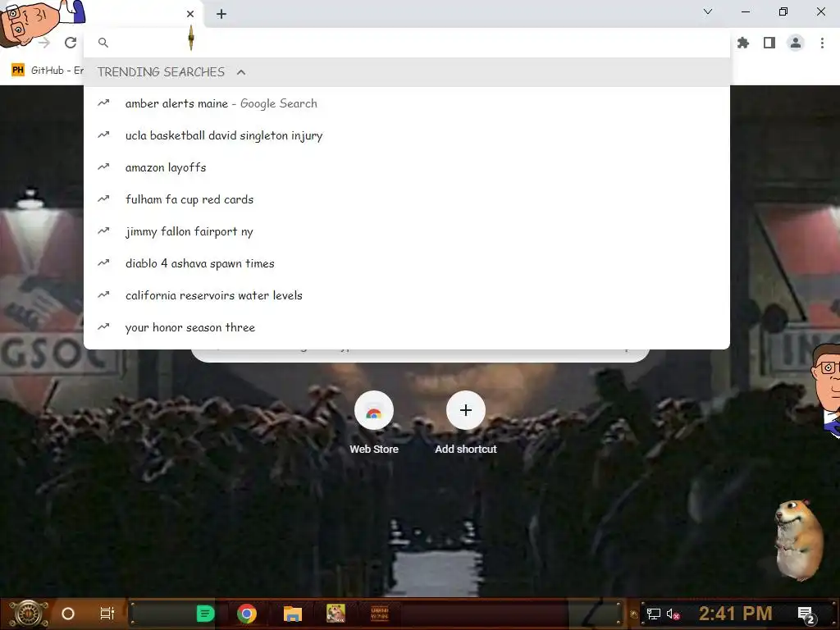Image resolution: width=840 pixels, height=630 pixels.
Task: Click the magnifier icon in address bar
Action: pyautogui.click(x=103, y=43)
